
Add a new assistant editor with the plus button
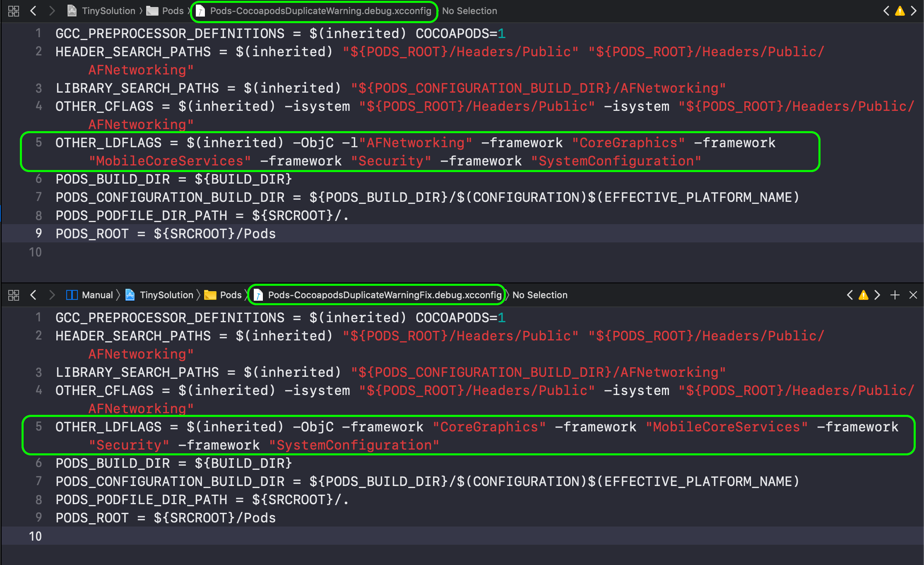895,295
